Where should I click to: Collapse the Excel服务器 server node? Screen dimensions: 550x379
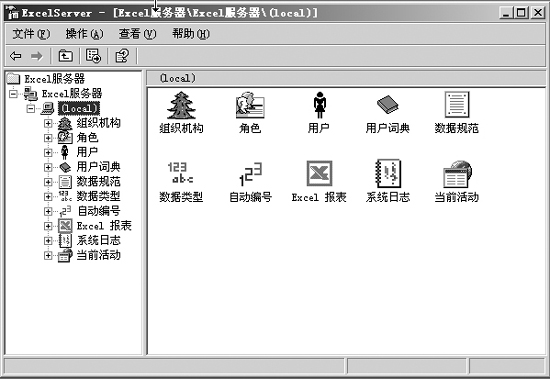click(x=13, y=94)
